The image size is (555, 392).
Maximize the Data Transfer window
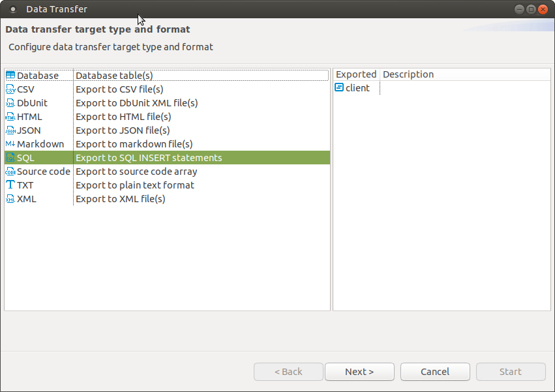(x=531, y=9)
